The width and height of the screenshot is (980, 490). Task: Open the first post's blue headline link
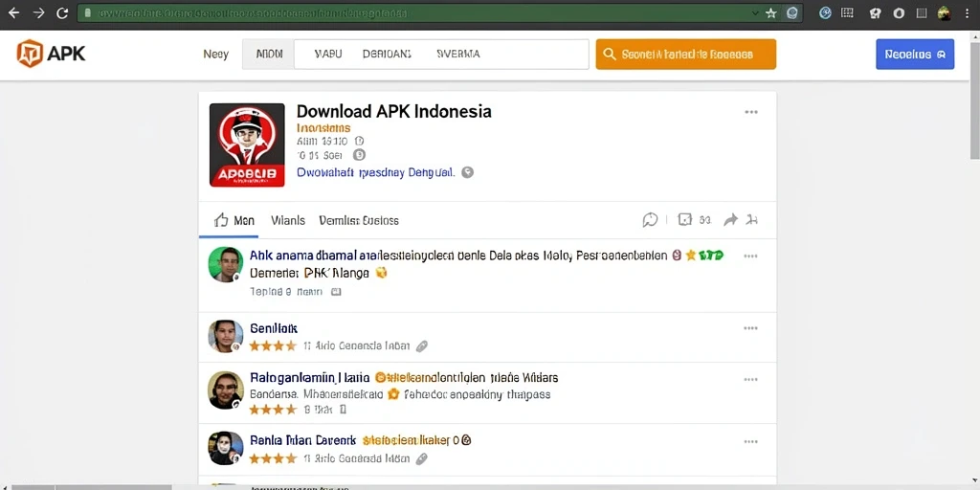tap(458, 255)
